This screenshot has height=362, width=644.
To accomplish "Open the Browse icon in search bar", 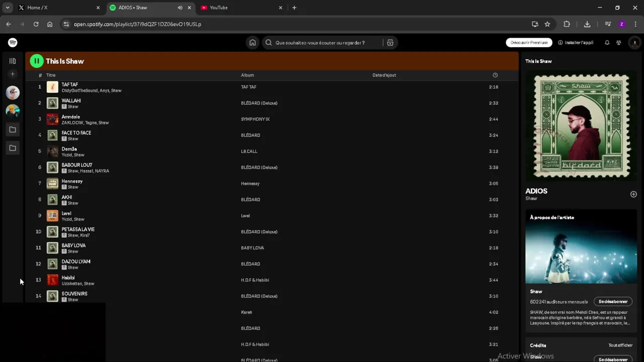I will coord(390,43).
